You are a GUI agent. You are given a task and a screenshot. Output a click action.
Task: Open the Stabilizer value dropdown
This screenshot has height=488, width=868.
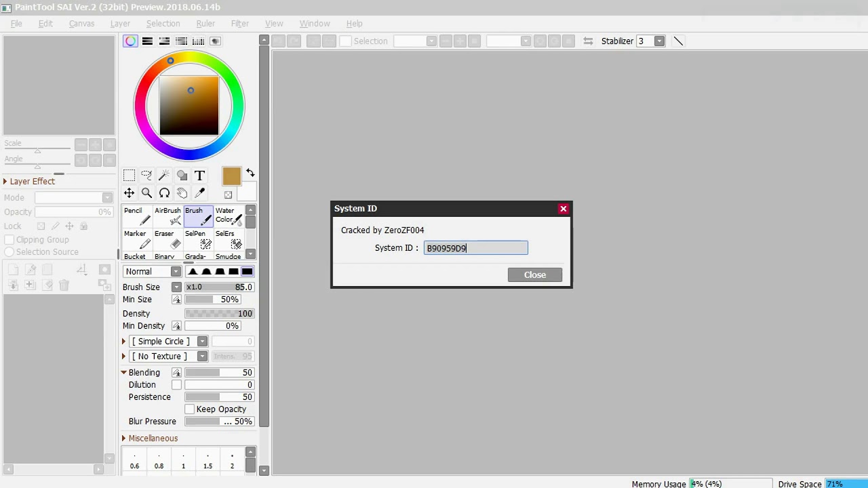point(659,41)
